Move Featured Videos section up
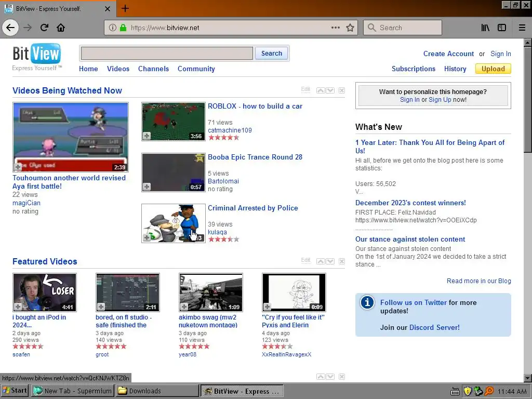Screen dimensions: 532x399 pos(320,261)
